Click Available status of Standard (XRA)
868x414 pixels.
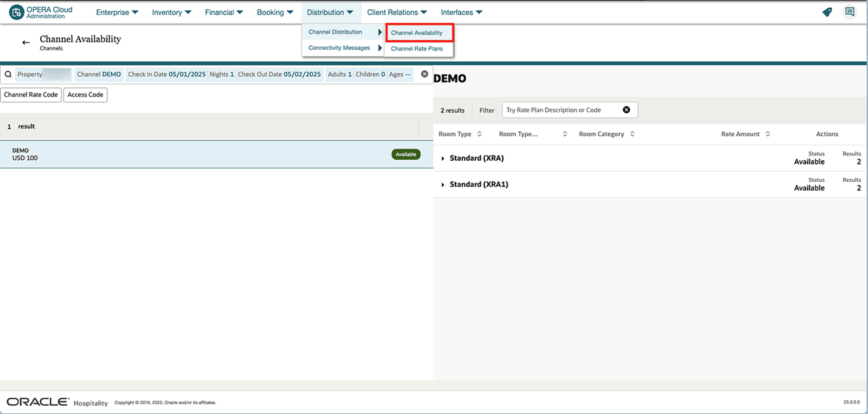809,162
